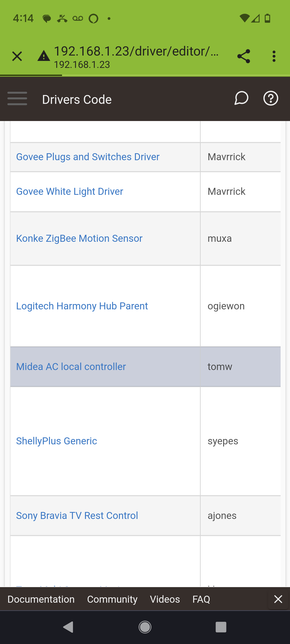Tap the browser share icon

244,56
